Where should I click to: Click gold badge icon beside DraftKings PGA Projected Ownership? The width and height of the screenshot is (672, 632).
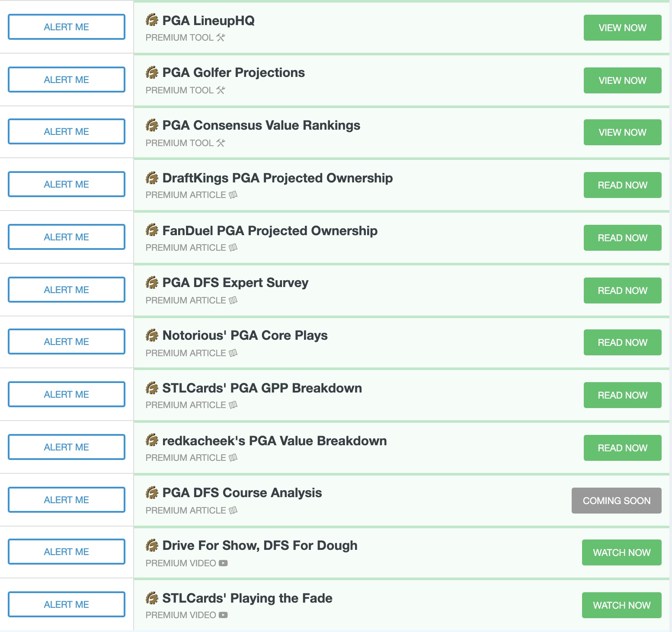(152, 178)
